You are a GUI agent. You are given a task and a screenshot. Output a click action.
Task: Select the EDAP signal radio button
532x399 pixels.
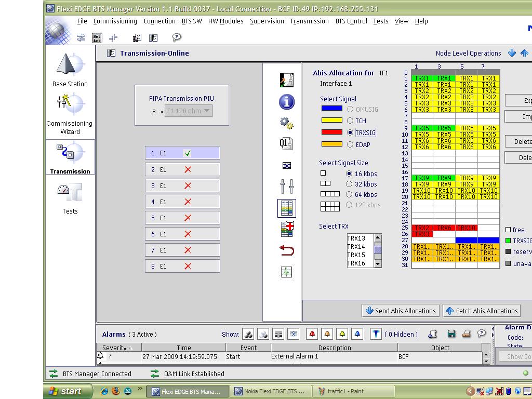[x=350, y=145]
